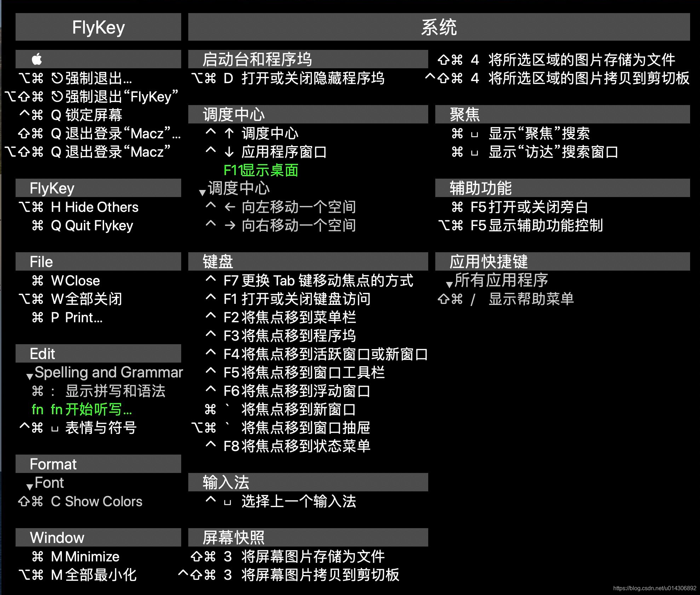The image size is (700, 595).
Task: Open the blog.csdn.net watermark link
Action: 654,588
